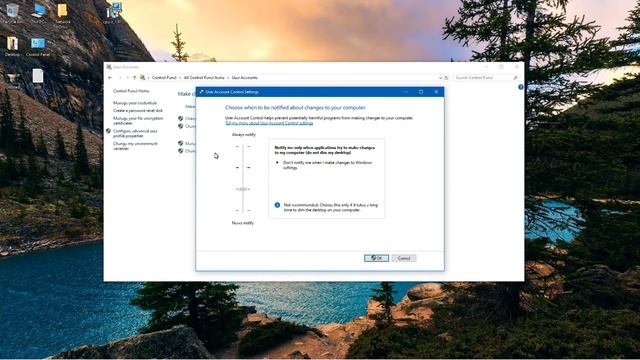
Task: Click the 'Never notify' label
Action: tap(243, 223)
